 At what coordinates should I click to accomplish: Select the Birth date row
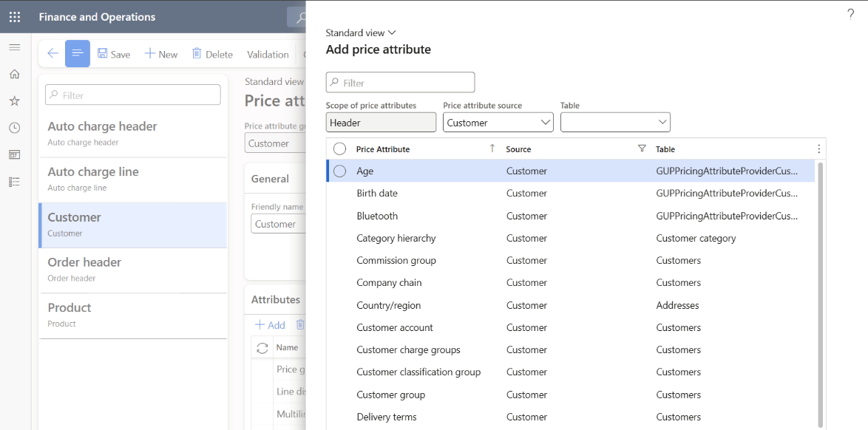(x=570, y=193)
